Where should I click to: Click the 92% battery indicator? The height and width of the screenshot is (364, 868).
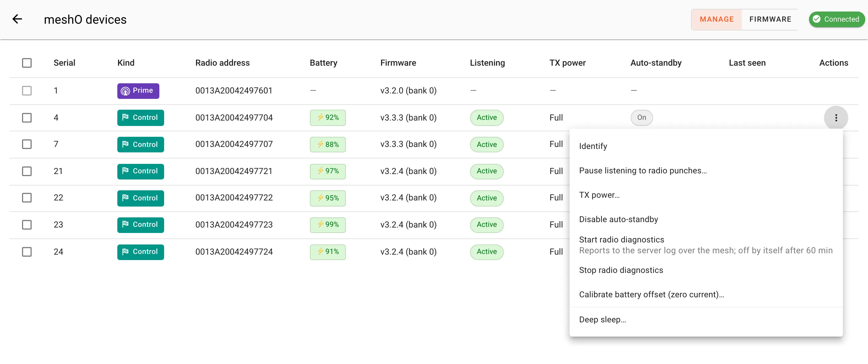(x=328, y=118)
